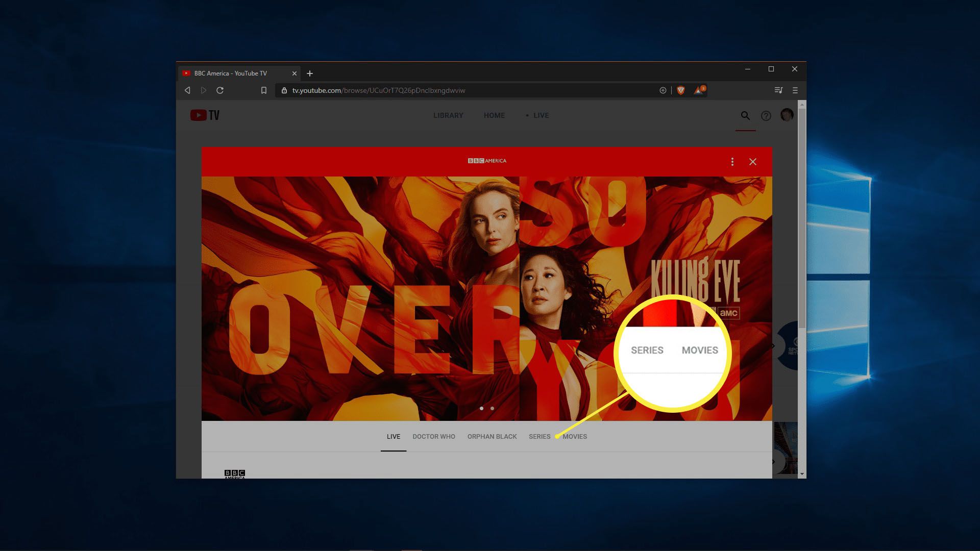Click the Brave shields lion icon
980x551 pixels.
point(680,90)
